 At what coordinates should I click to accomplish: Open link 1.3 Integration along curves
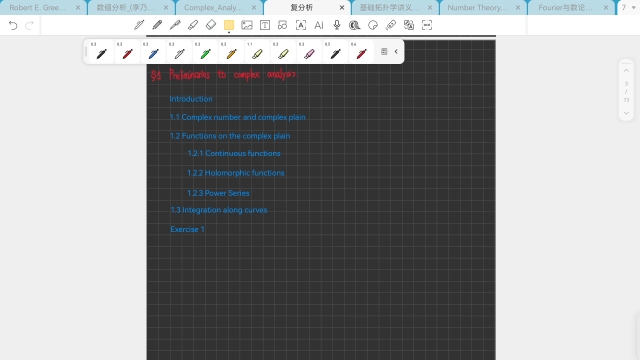(x=219, y=210)
